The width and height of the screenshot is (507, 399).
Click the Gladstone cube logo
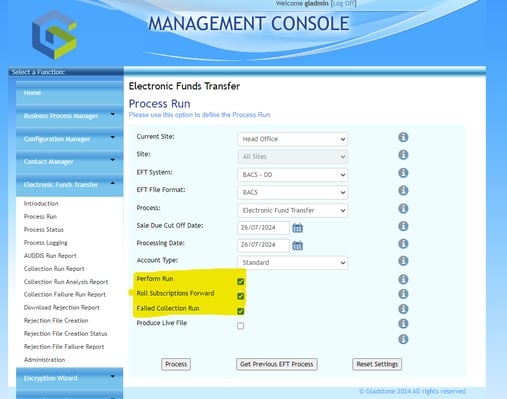tap(54, 35)
